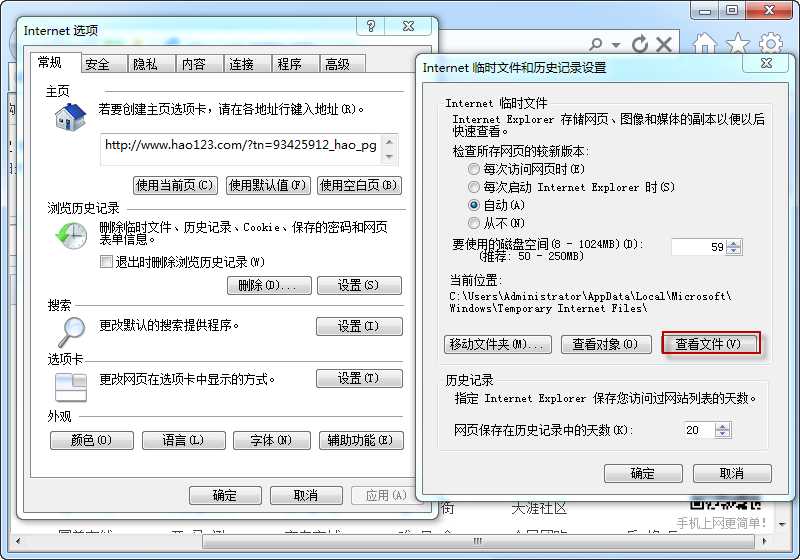Viewport: 800px width, 560px height.
Task: Click browser horizontal scrollbar thumb
Action: tap(478, 541)
